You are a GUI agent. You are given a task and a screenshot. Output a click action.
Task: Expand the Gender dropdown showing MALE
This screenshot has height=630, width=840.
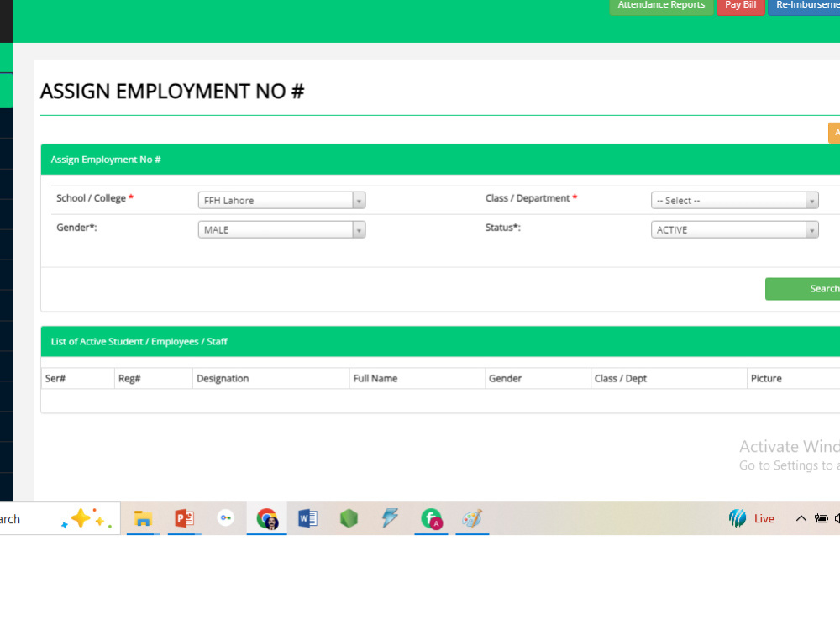coord(281,230)
